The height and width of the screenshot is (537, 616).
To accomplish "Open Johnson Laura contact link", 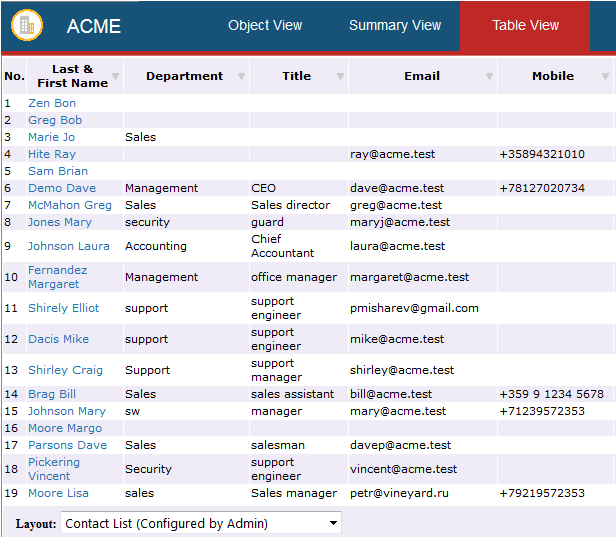I will tap(68, 246).
